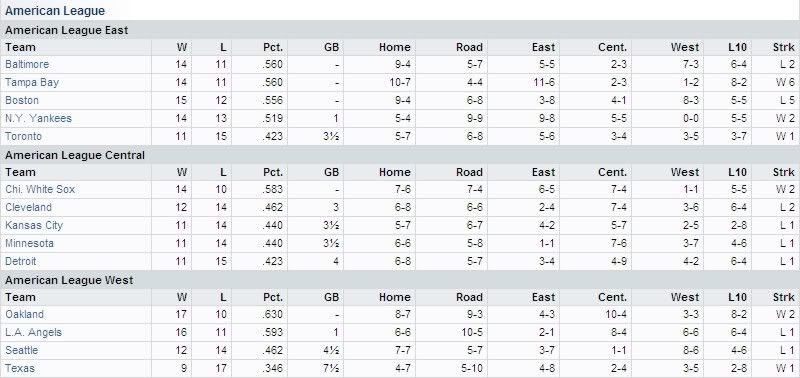This screenshot has width=800, height=378.
Task: Click the American League West section header
Action: [x=69, y=280]
